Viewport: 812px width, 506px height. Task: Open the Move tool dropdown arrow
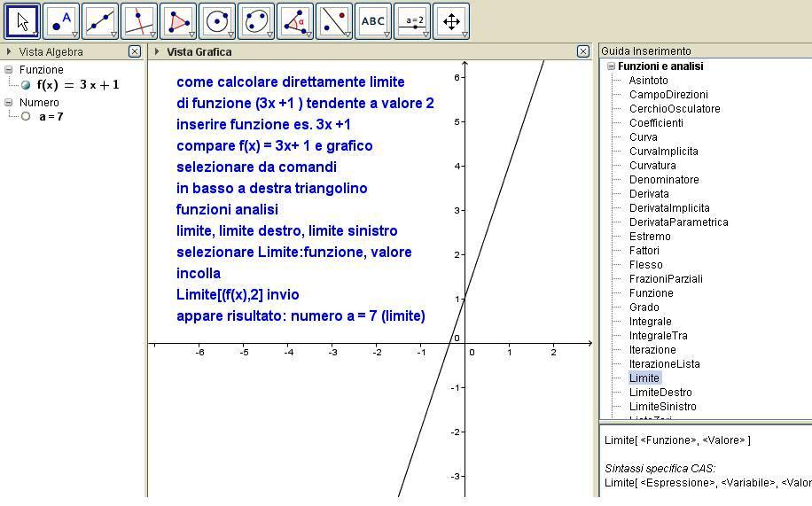tap(35, 35)
